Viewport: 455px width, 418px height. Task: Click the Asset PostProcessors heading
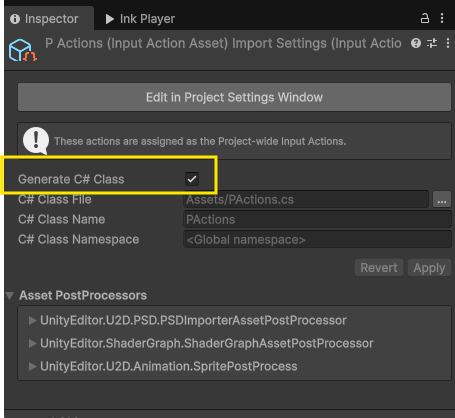[x=83, y=295]
